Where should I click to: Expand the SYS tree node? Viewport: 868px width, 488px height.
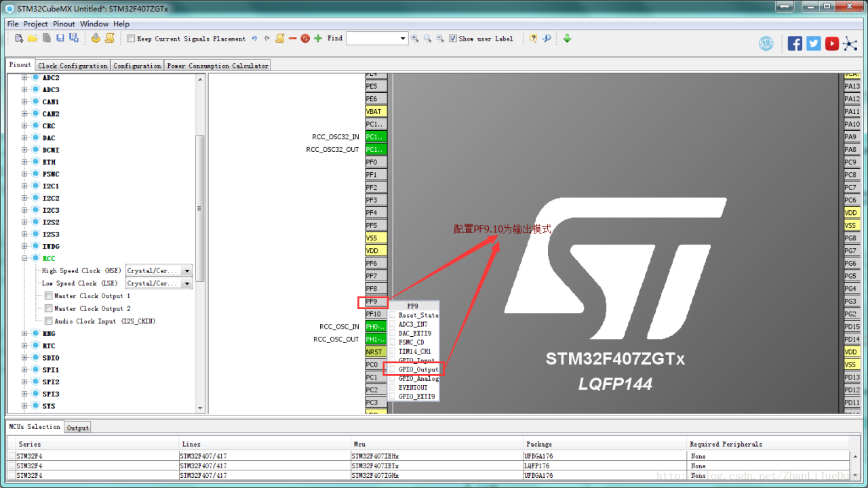(x=24, y=406)
